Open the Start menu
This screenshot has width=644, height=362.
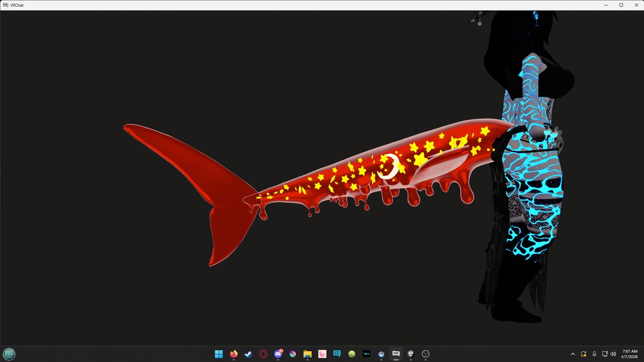(218, 354)
